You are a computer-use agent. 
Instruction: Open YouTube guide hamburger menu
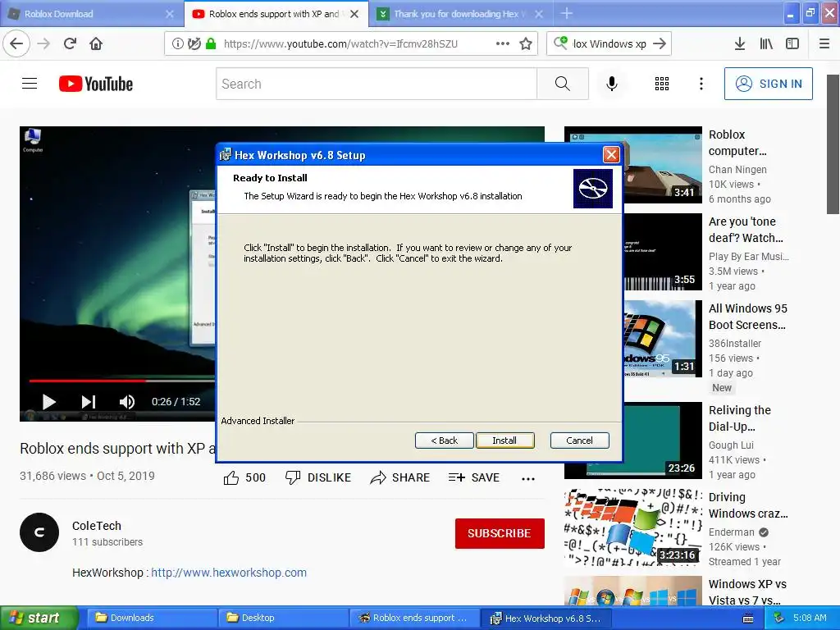point(30,84)
